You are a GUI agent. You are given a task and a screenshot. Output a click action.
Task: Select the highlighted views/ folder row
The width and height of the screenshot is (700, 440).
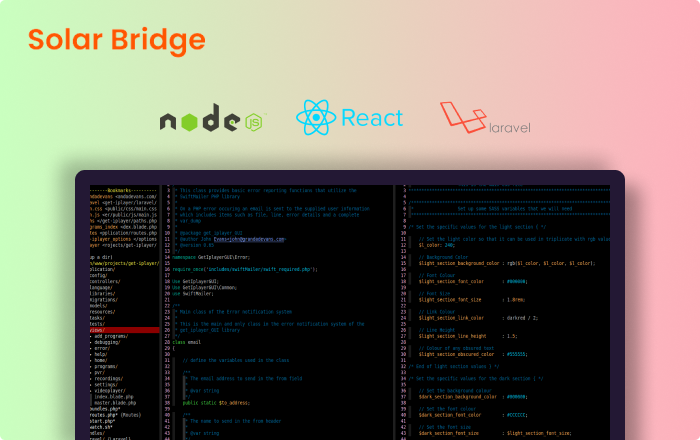click(125, 330)
